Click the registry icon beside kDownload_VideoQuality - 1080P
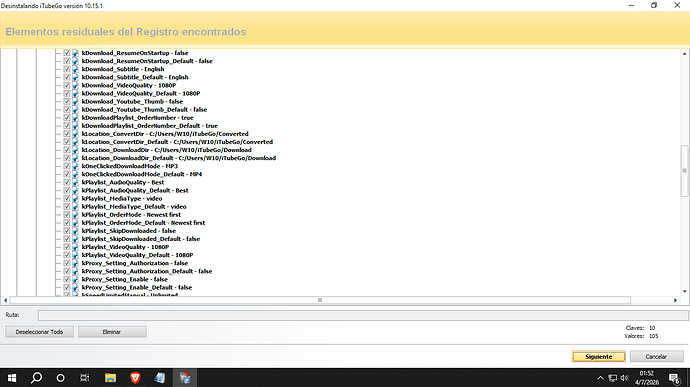690x387 pixels. coord(75,85)
